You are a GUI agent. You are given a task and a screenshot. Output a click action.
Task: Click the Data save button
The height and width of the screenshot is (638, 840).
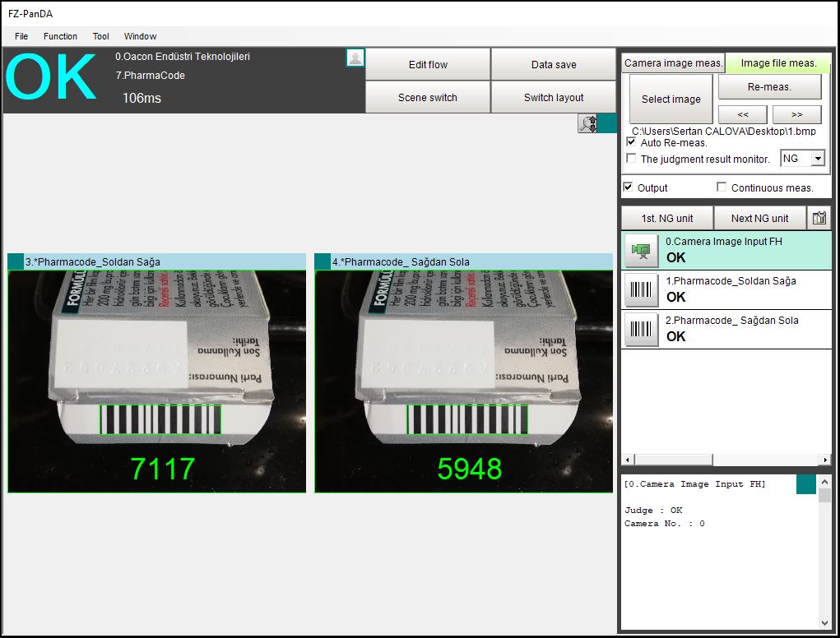click(554, 64)
